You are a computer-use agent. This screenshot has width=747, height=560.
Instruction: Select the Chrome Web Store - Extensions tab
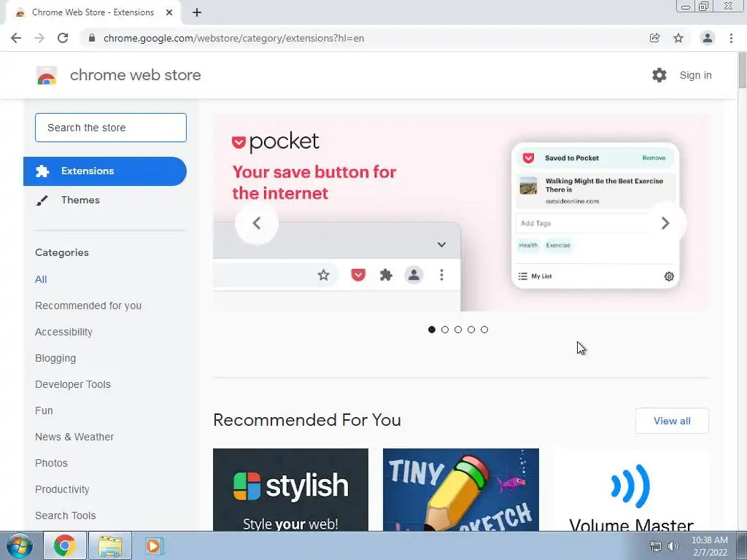coord(93,12)
